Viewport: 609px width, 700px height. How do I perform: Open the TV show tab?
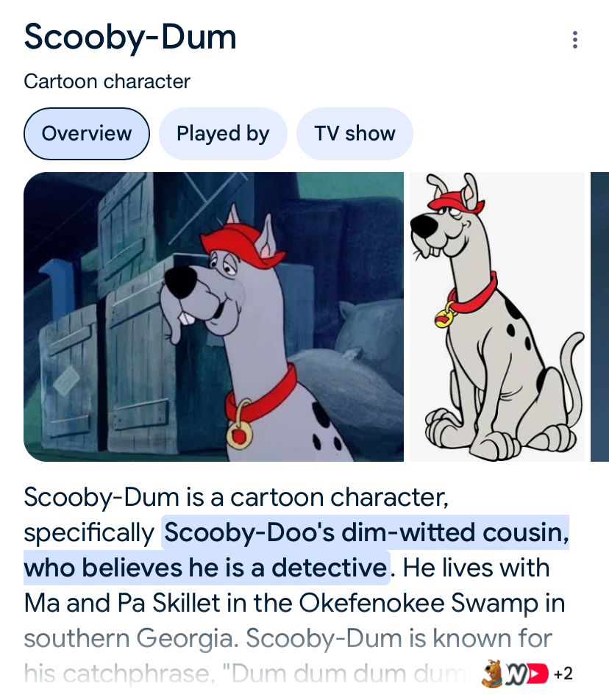pos(355,134)
